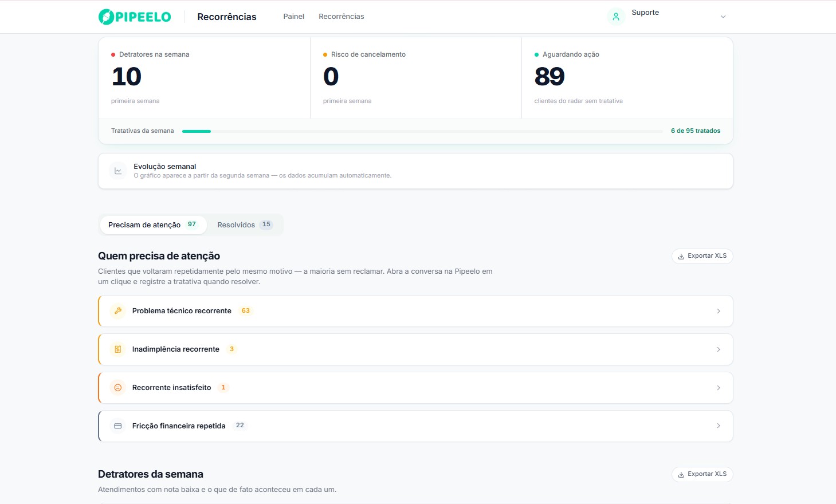Click the 'Tratativas da semana' label

(x=143, y=131)
